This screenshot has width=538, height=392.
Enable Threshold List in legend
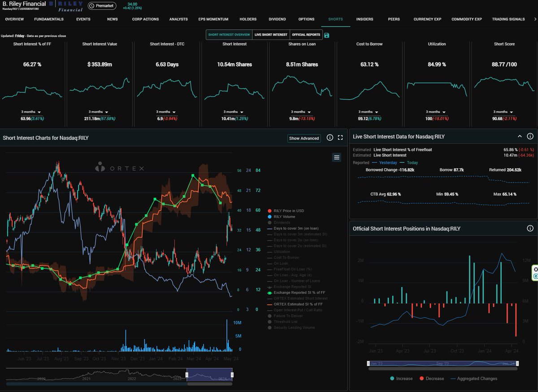[x=283, y=322]
